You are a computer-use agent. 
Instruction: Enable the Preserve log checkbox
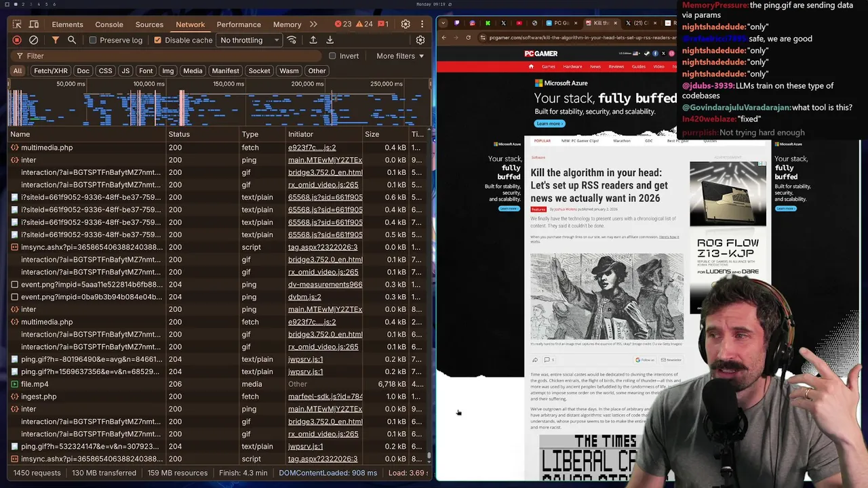pos(93,40)
